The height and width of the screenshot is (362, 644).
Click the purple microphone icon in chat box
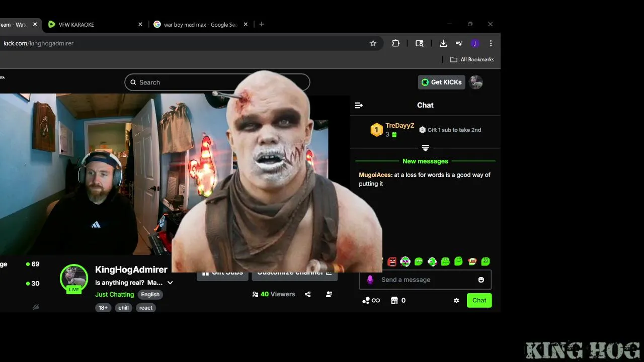370,280
